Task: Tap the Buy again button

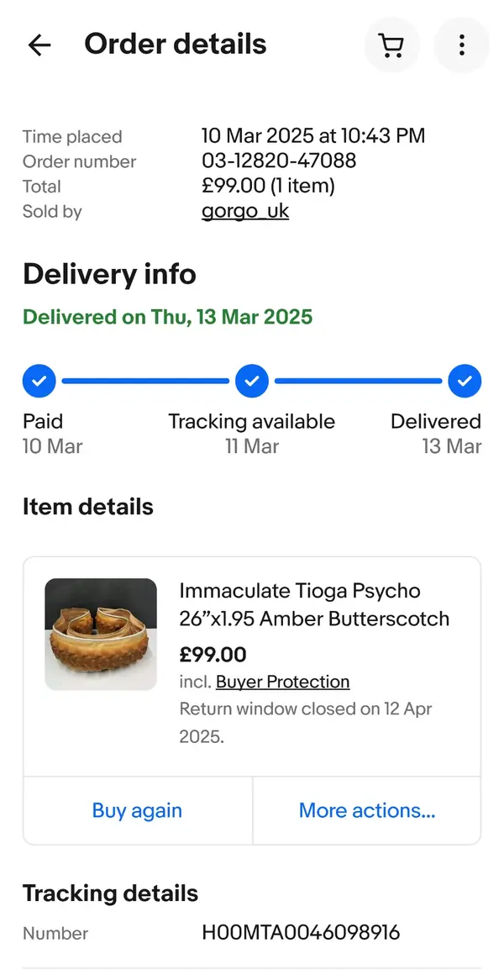Action: point(137,810)
